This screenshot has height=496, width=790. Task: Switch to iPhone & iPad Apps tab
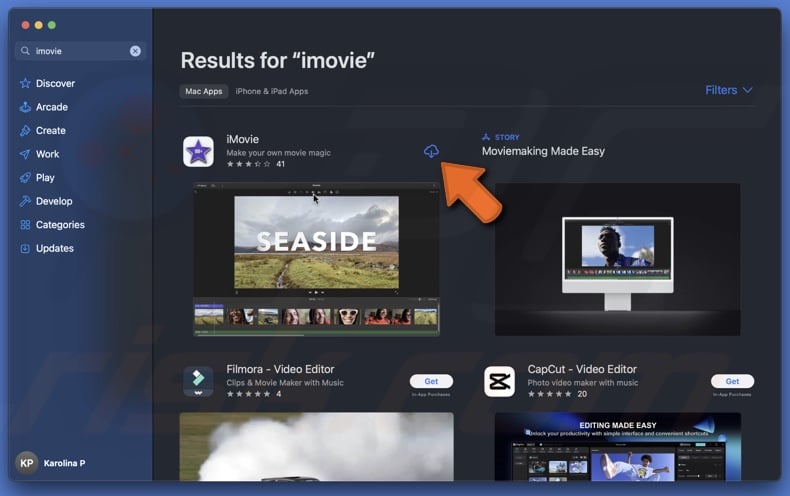tap(272, 91)
